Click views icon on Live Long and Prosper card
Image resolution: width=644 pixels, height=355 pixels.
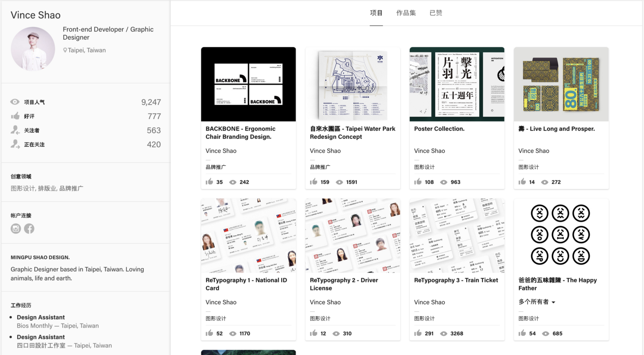click(545, 182)
